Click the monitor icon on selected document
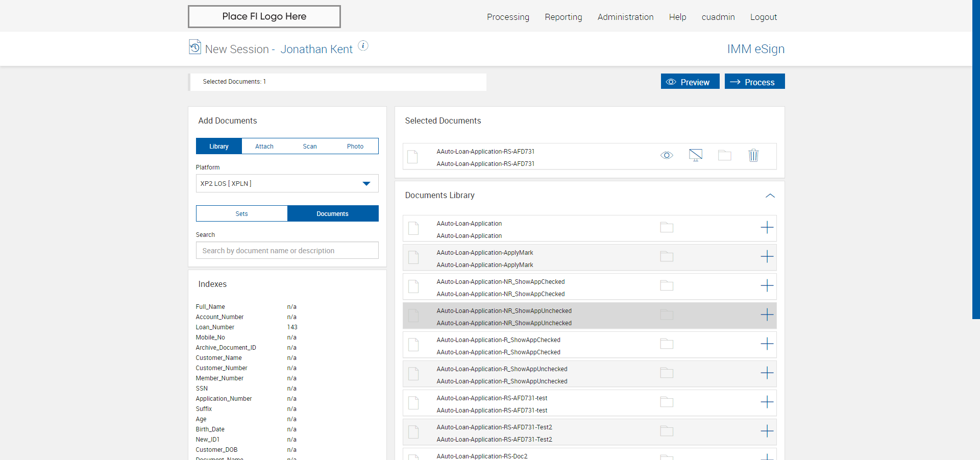Viewport: 980px width, 460px height. click(x=695, y=155)
